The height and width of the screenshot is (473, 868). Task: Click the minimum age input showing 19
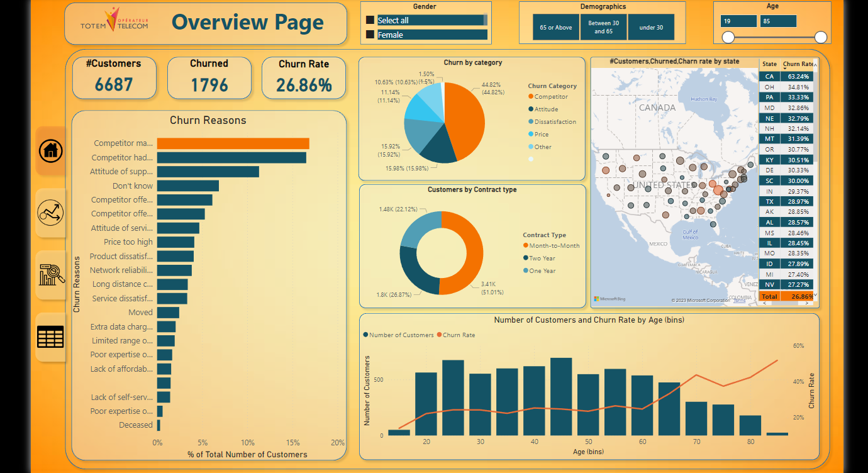[x=739, y=21]
